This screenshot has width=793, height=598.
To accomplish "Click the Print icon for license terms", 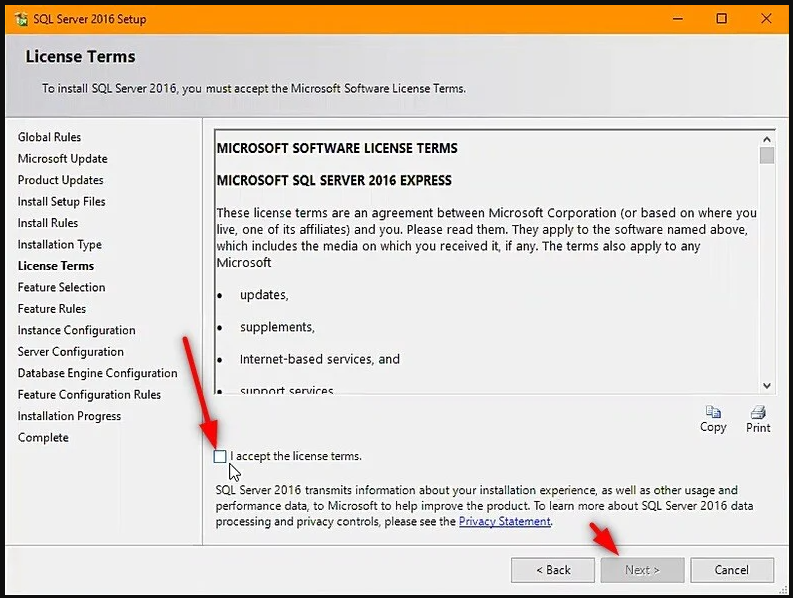I will click(758, 412).
